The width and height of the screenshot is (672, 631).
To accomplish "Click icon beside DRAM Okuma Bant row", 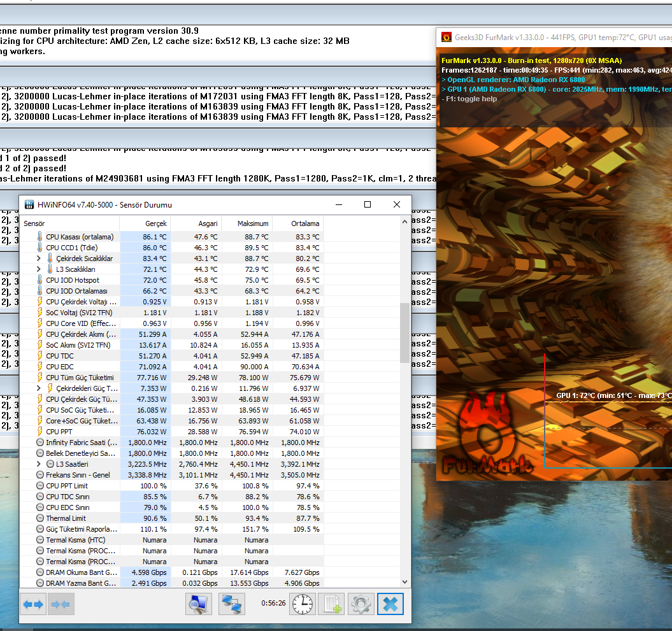I will pos(40,572).
